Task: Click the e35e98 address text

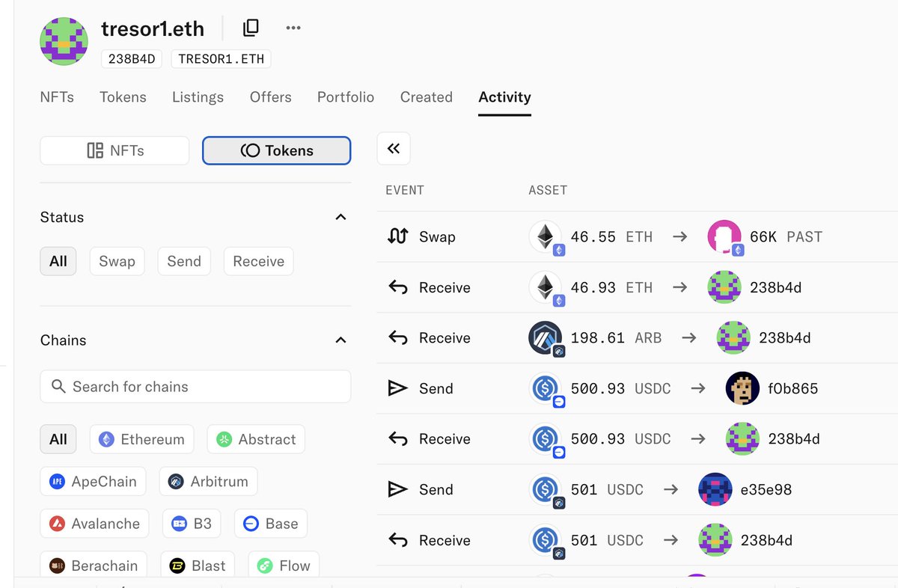Action: [766, 489]
